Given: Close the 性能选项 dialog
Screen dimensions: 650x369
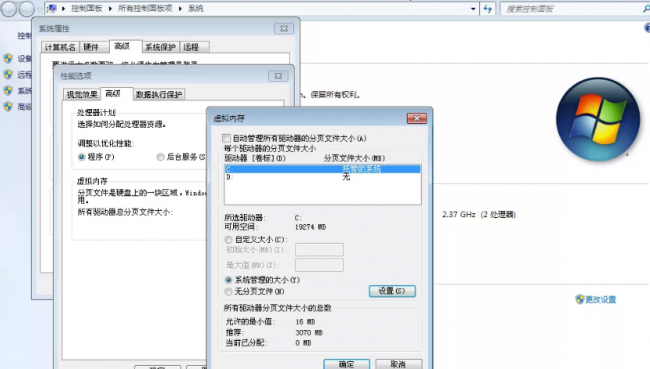Looking at the screenshot, I should (x=278, y=76).
